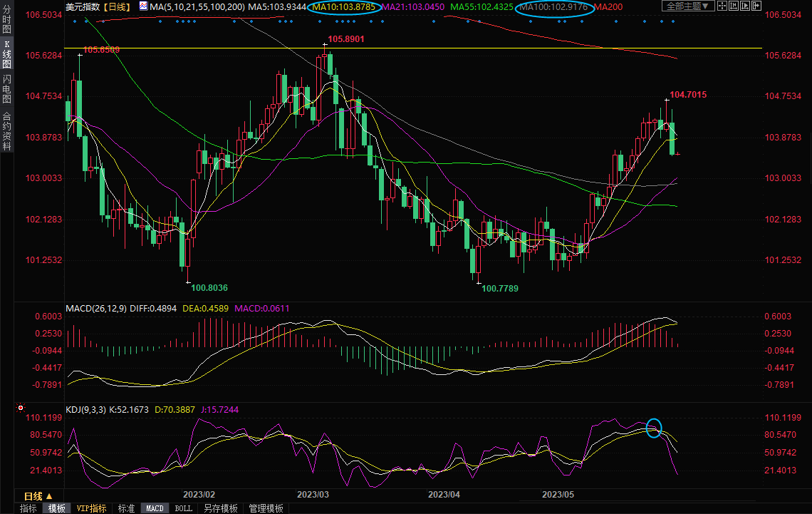Toggle the BOLL indicator template
This screenshot has width=812, height=514.
pyautogui.click(x=183, y=508)
